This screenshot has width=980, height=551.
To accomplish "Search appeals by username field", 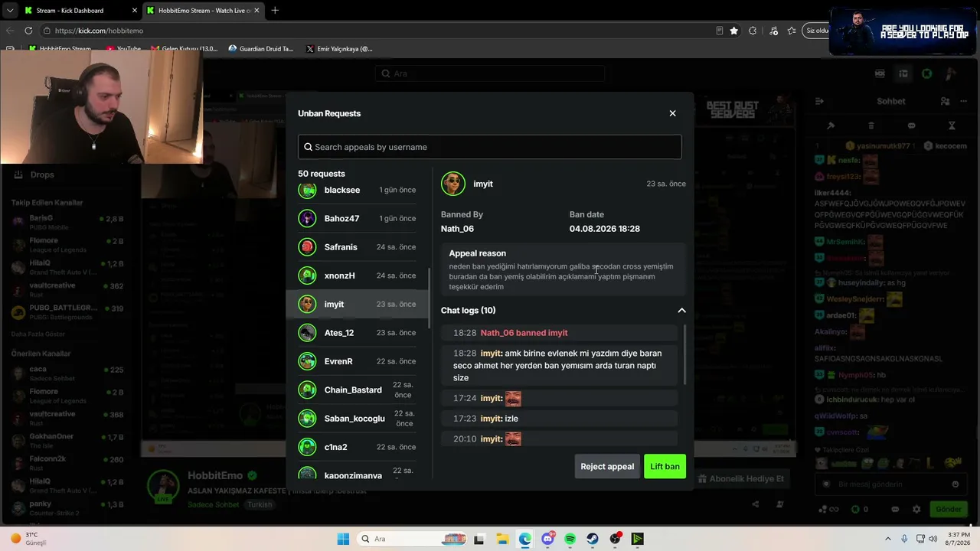I will (x=489, y=147).
